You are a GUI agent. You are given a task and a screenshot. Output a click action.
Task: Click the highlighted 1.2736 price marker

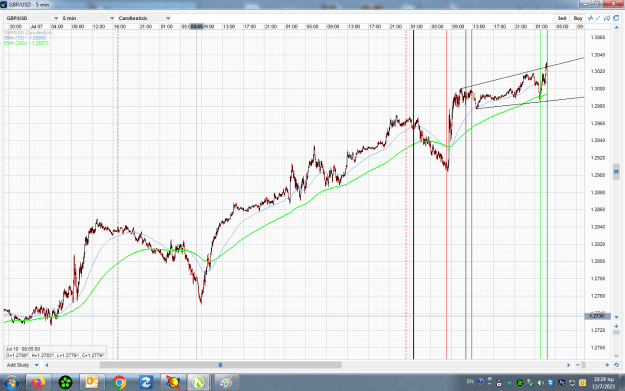597,316
